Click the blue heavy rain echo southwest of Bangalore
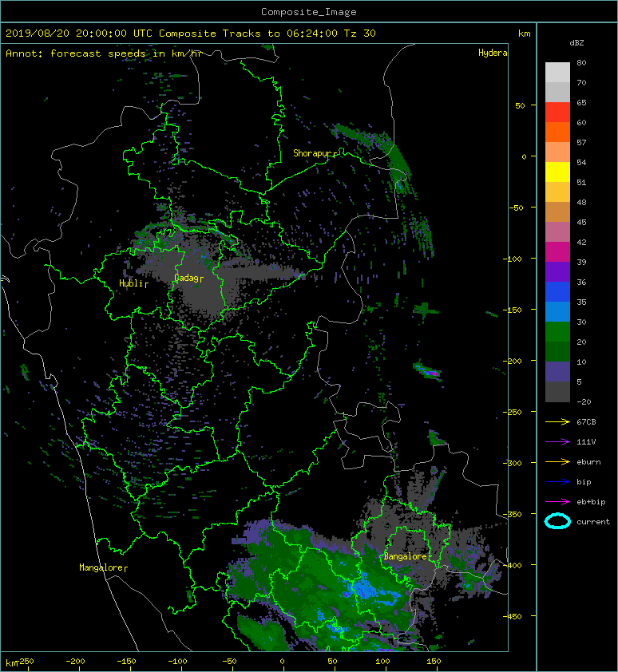 point(366,588)
